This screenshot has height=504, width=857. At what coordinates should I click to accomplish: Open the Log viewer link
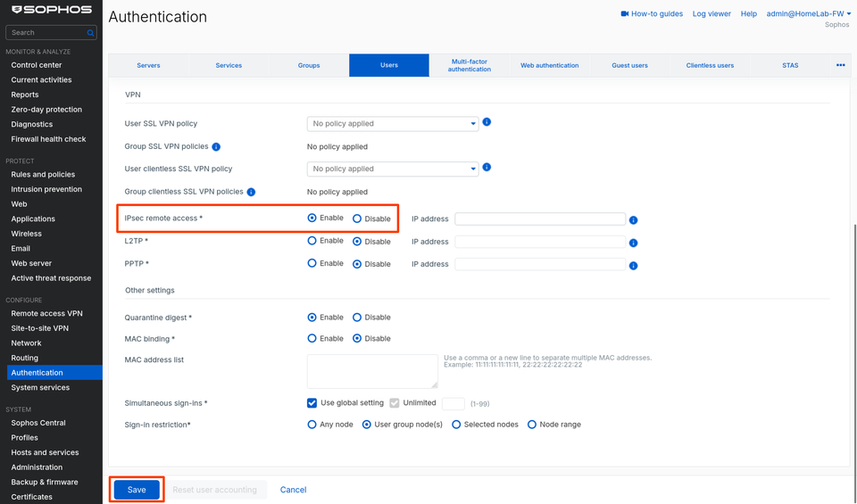(x=711, y=13)
